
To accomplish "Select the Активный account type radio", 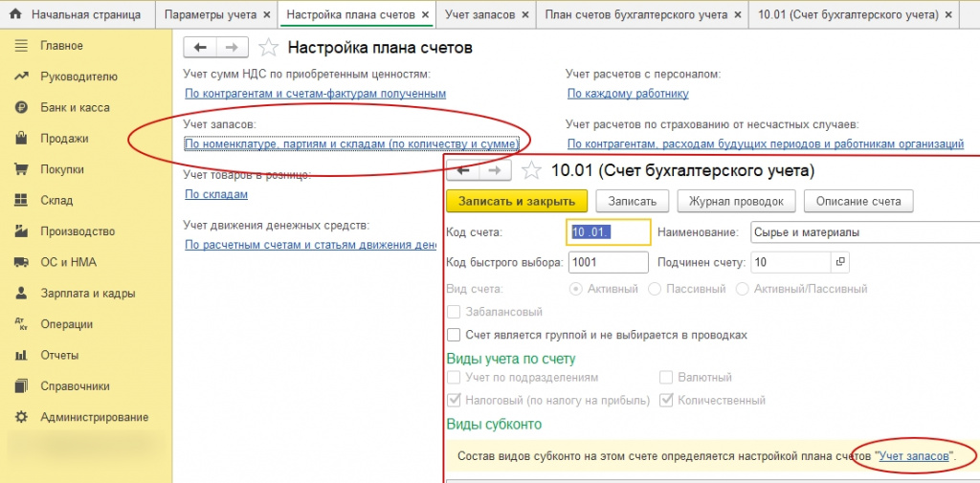I will (576, 289).
